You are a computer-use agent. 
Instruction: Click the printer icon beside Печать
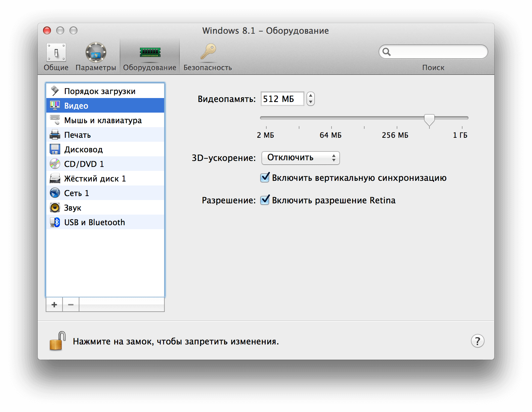(x=55, y=134)
